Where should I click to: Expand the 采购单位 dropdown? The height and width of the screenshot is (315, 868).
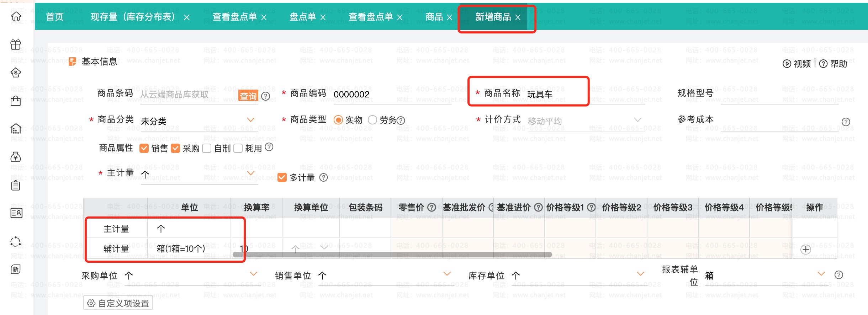pyautogui.click(x=254, y=274)
